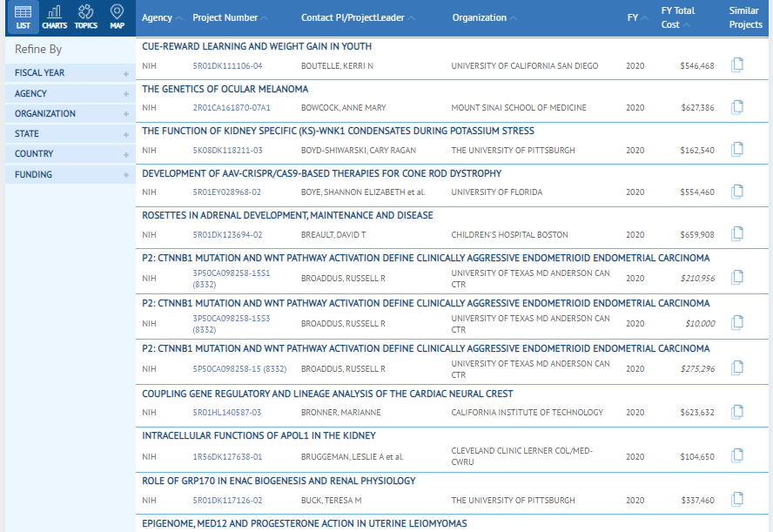
Task: Open Rosettes in Adrenal Development title
Action: [287, 215]
